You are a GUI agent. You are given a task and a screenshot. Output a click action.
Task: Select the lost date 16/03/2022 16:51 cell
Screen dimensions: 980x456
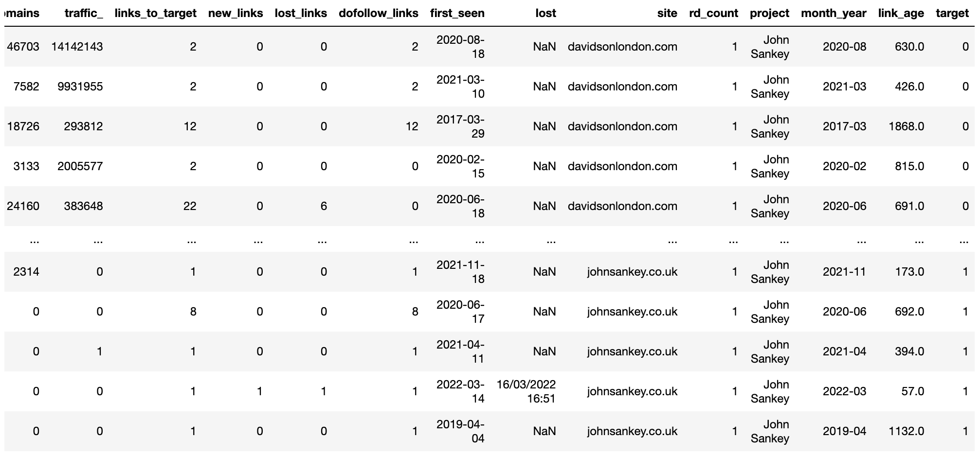click(526, 391)
